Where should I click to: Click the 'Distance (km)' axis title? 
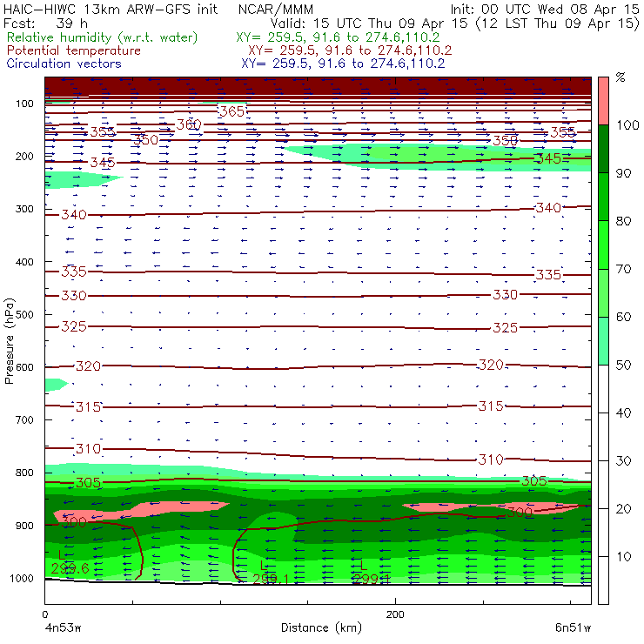(x=322, y=627)
